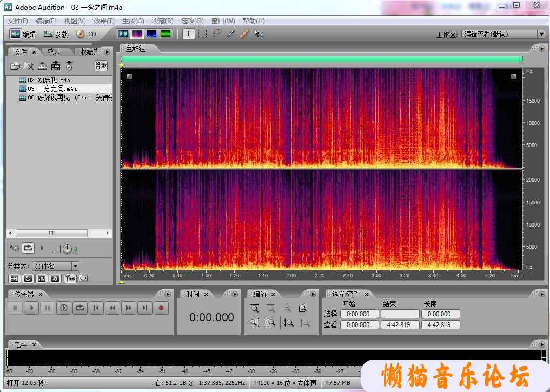The width and height of the screenshot is (550, 392).
Task: Open Zoom panel (缩放) options arrow
Action: (x=313, y=294)
